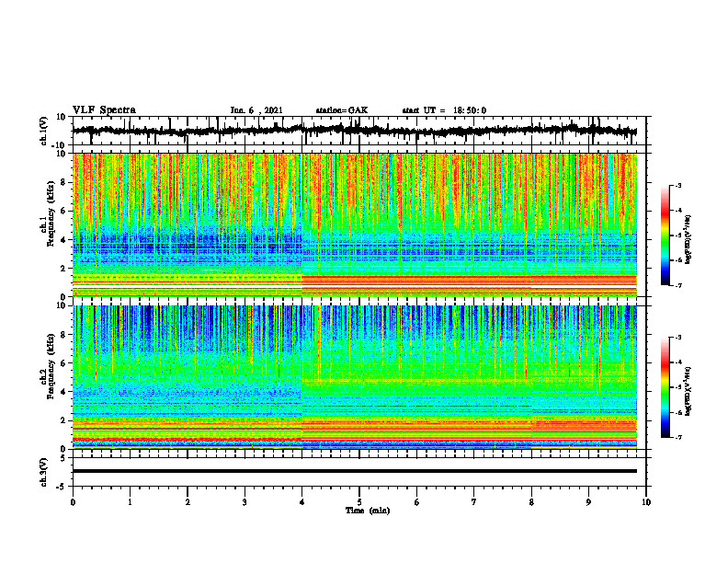This screenshot has height=563, width=728.
Task: Click inside the ch.1 spectrogram panel
Action: click(354, 224)
